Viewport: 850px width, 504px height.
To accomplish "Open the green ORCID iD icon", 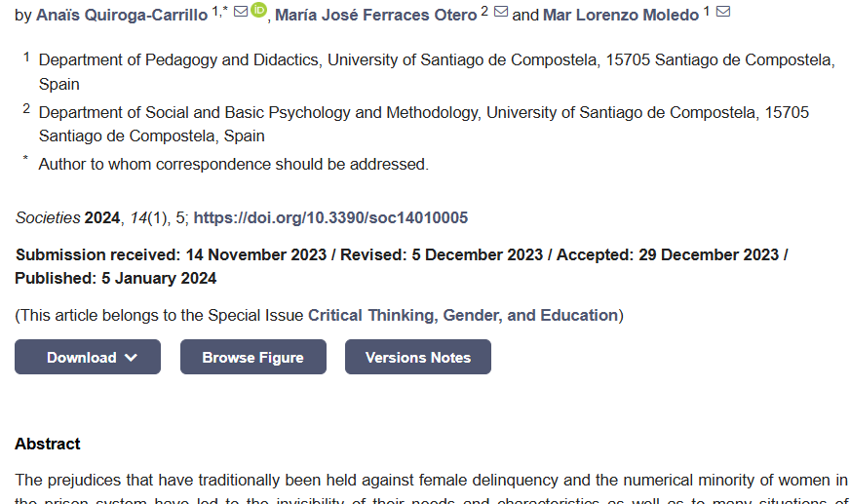I will click(x=258, y=10).
